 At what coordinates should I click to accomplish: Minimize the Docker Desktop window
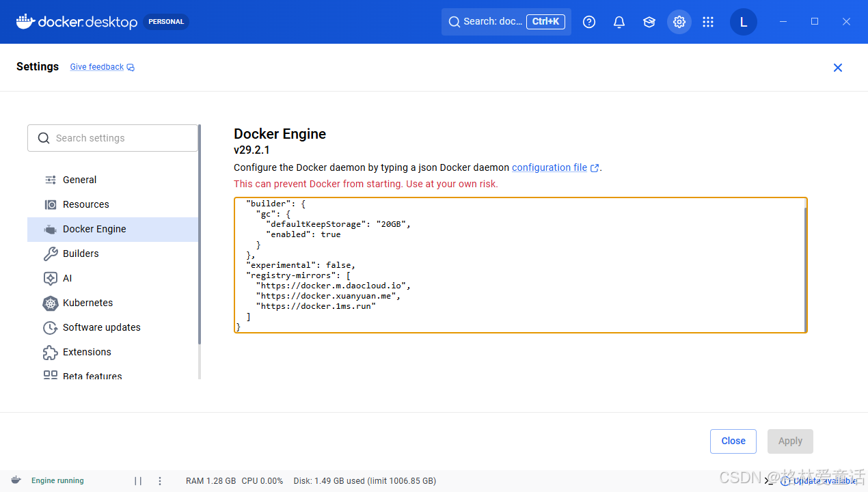point(783,22)
